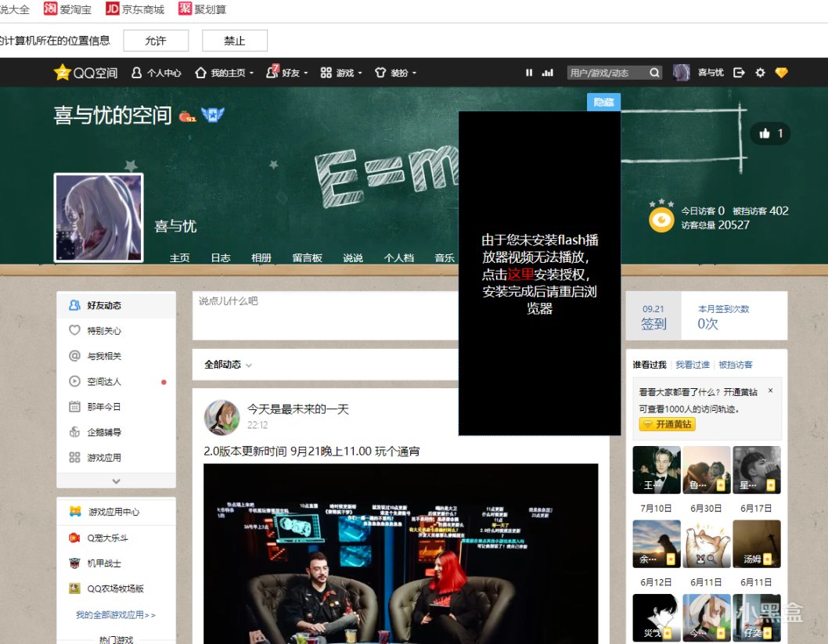828x644 pixels.
Task: Expand the 全部动态 filter dropdown
Action: pos(228,365)
